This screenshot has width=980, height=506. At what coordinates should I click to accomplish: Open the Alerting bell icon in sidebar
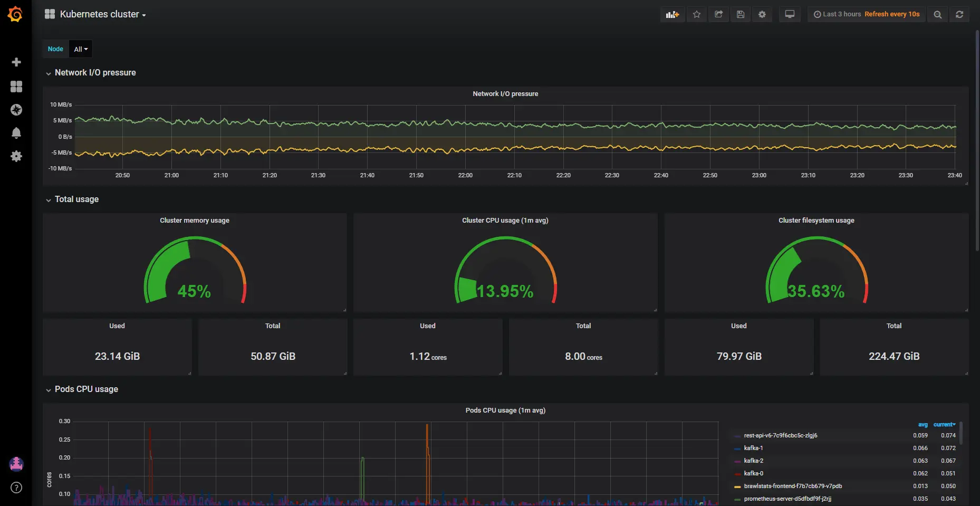16,133
